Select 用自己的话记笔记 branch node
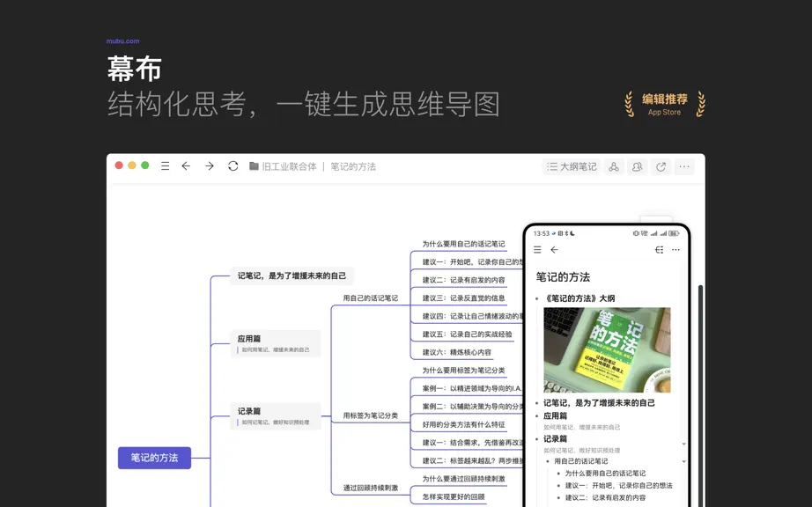This screenshot has height=507, width=812. 370,298
